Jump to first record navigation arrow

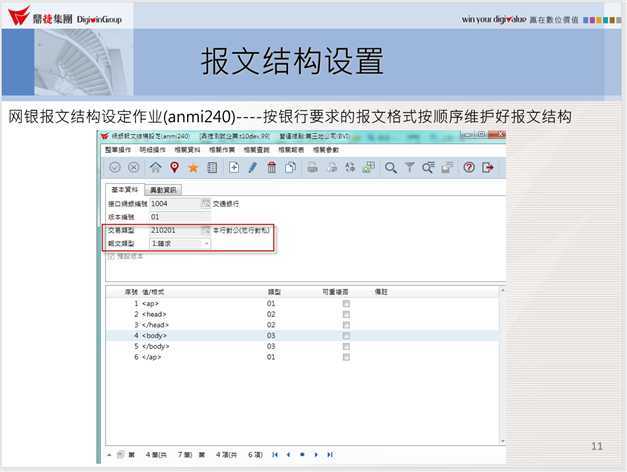275,454
